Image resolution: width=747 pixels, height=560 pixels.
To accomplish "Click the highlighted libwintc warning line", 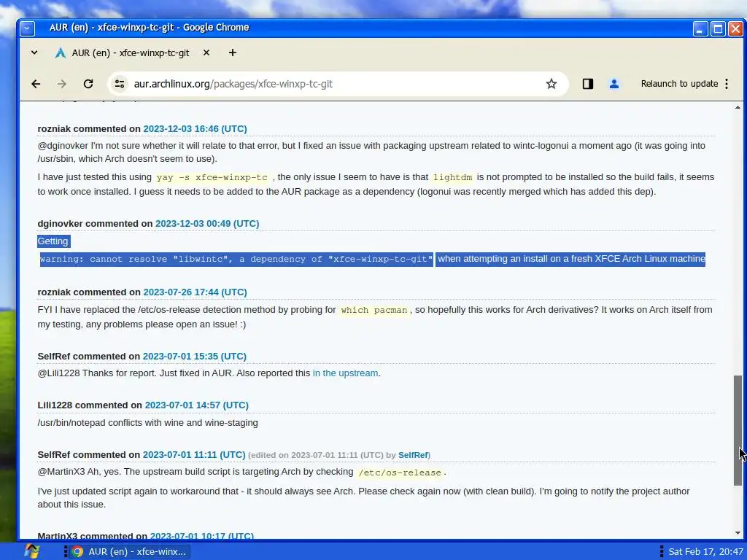I will click(236, 260).
